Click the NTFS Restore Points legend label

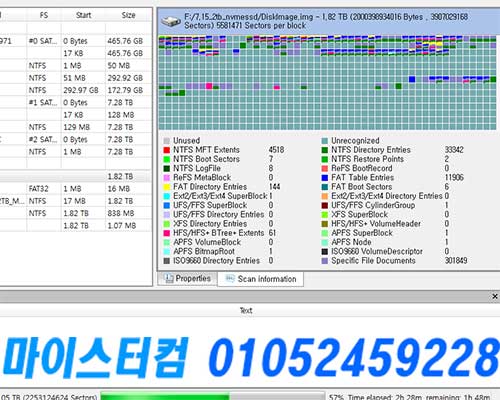(367, 159)
